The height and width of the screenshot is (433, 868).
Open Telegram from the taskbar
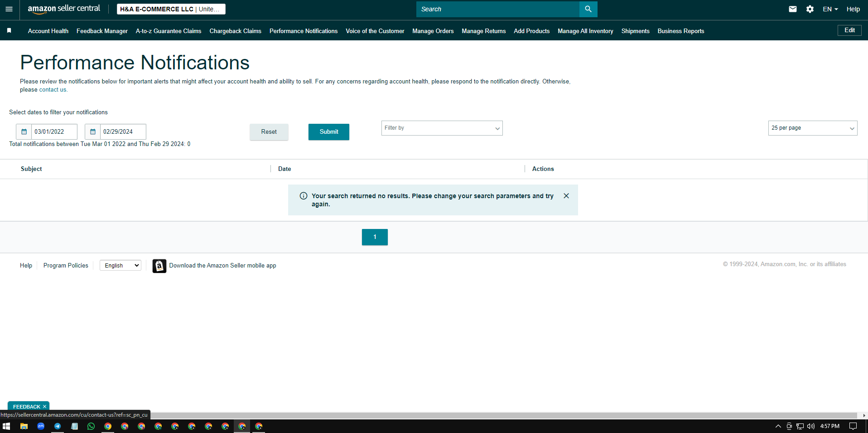click(x=58, y=426)
